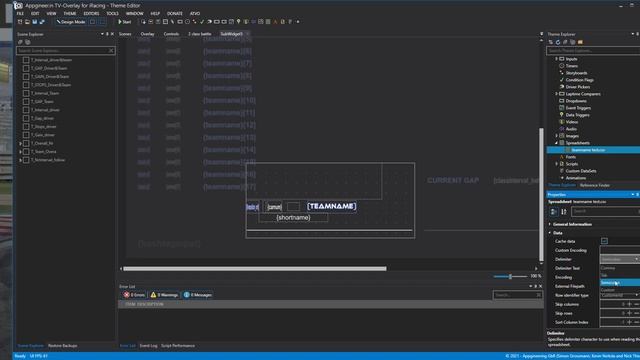Viewport: 640px width, 360px height.
Task: Open the Script Performance tab
Action: pos(178,346)
